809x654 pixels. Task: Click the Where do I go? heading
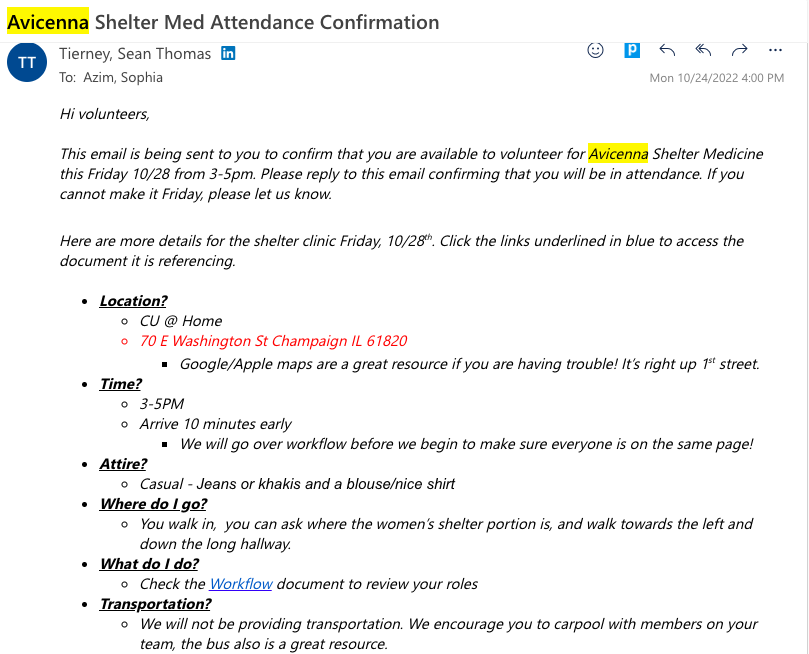(153, 504)
